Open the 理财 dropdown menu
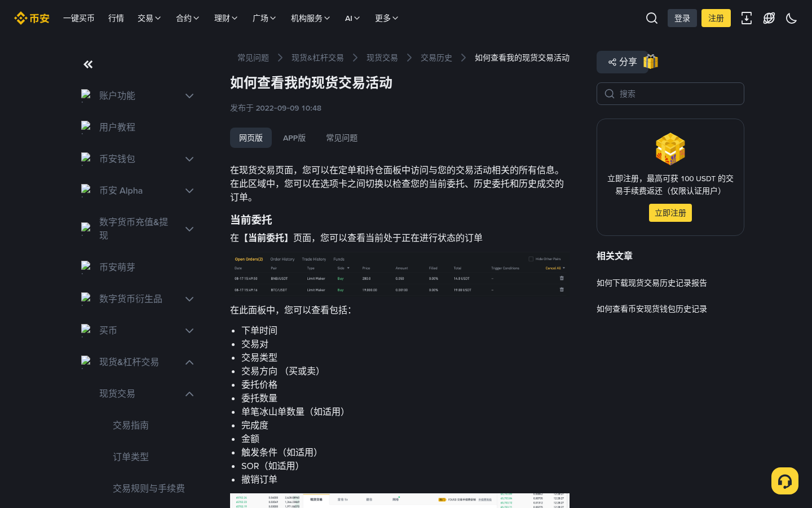Screen dimensions: 812x508 point(226,18)
